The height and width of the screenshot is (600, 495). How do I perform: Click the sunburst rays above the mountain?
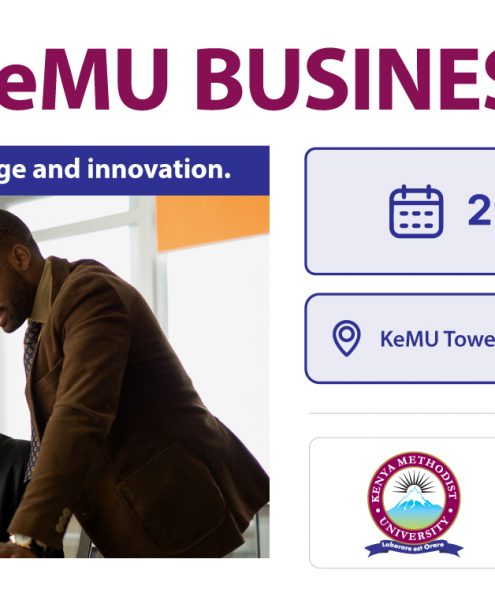point(414,481)
